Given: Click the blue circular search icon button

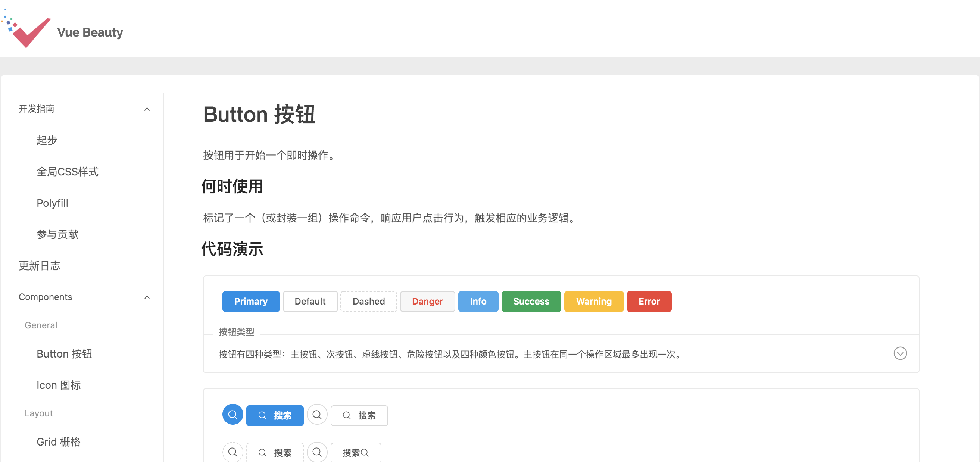Looking at the screenshot, I should click(232, 415).
